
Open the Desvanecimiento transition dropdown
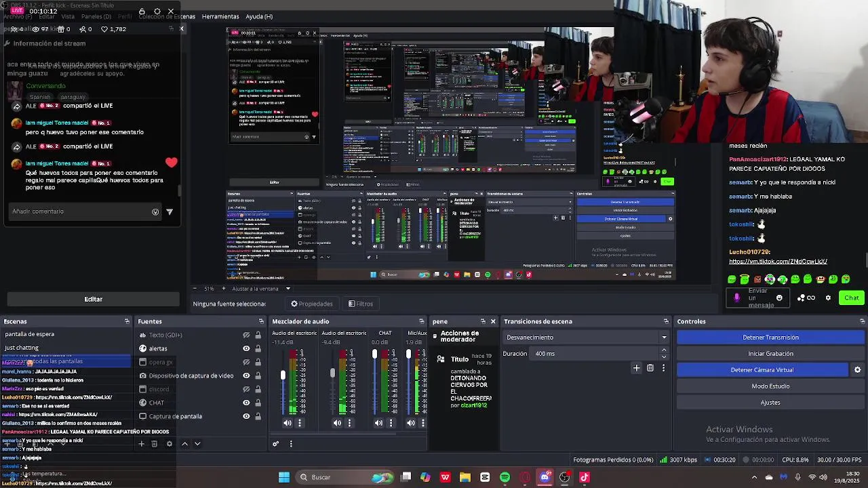point(587,338)
